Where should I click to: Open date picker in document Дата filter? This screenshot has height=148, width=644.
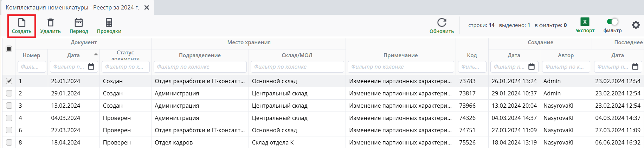[x=91, y=67]
